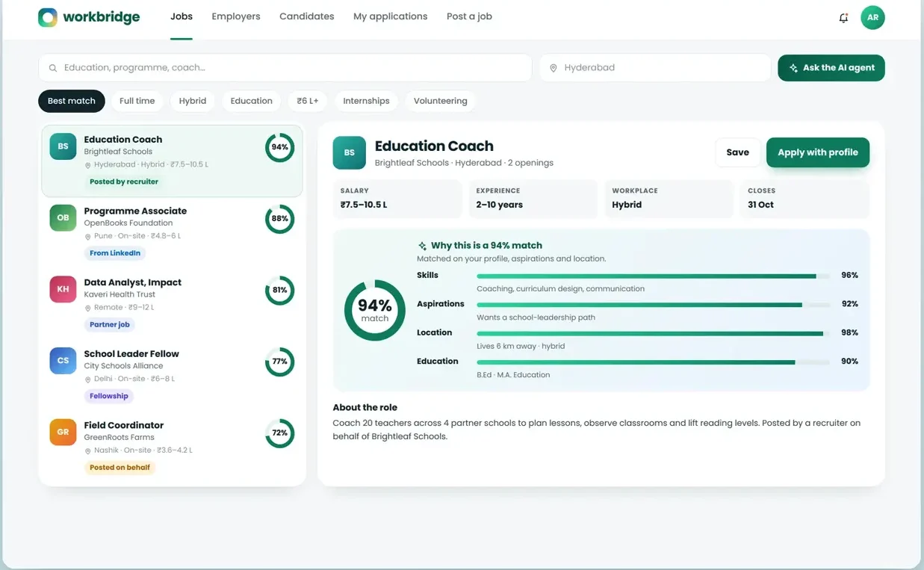
Task: Click Brightleaf Schools under Education Coach card
Action: coord(118,152)
